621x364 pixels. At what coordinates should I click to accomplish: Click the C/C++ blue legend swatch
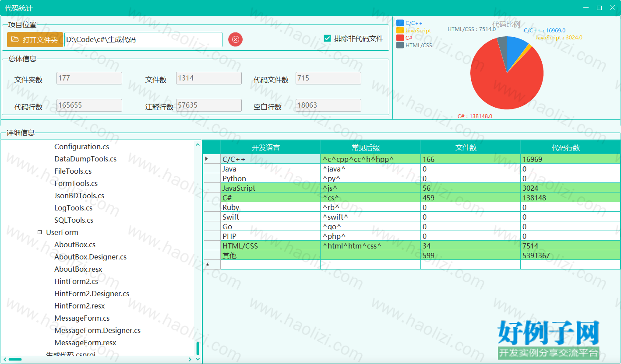[x=400, y=23]
